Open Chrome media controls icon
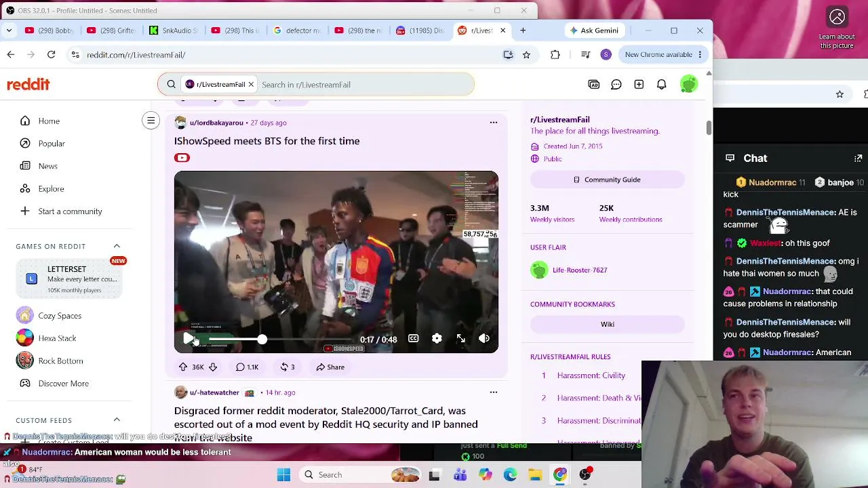The height and width of the screenshot is (488, 868). pos(585,55)
